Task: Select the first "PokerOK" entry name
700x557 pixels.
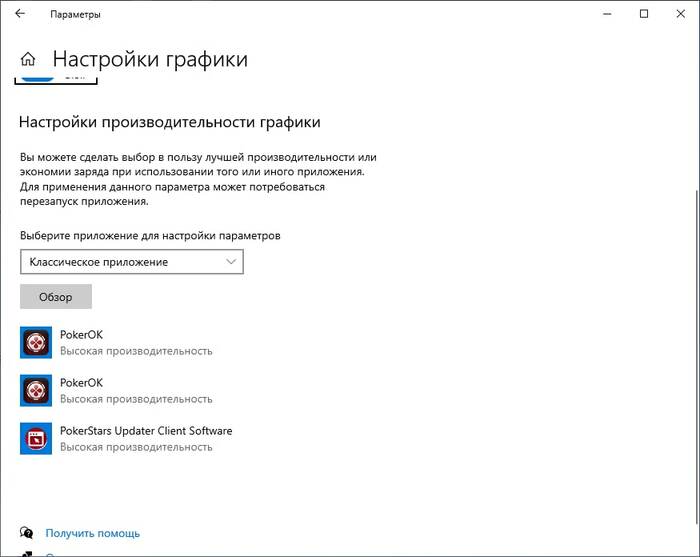Action: [x=81, y=335]
